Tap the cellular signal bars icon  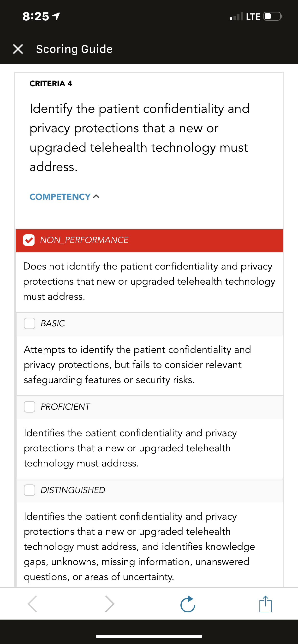[236, 16]
